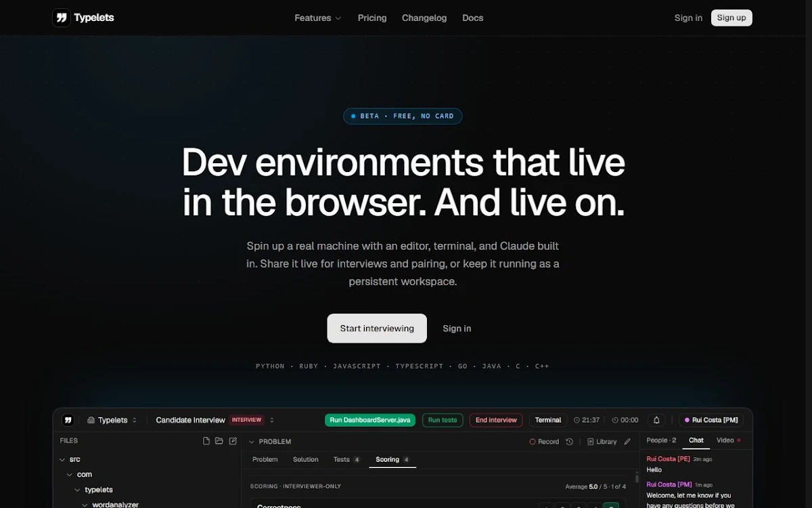
Task: Click the 'Rui Costa [PE]' chat sender name
Action: click(x=669, y=459)
